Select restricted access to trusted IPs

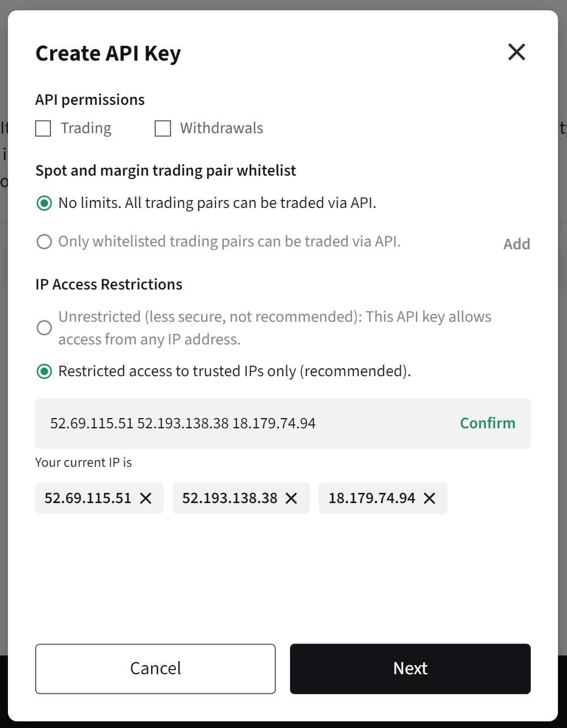(x=44, y=371)
